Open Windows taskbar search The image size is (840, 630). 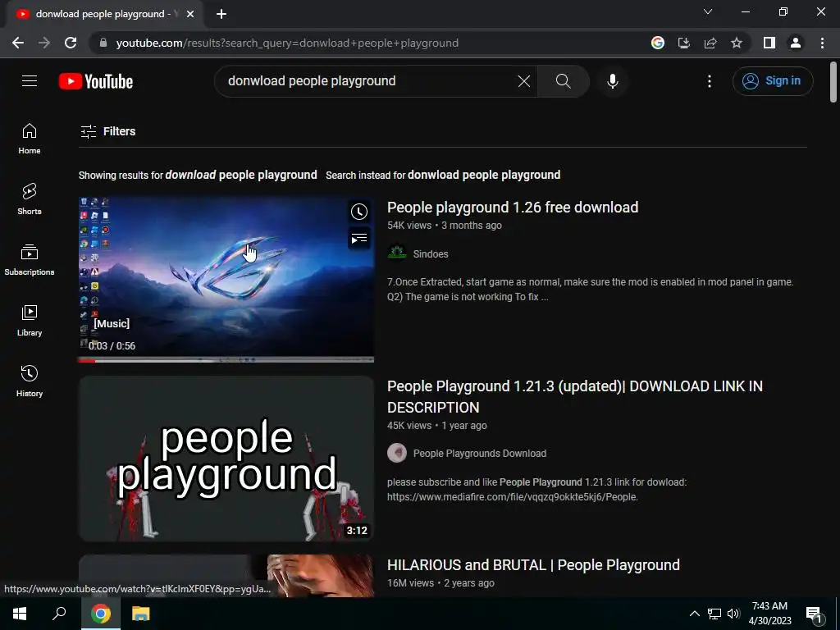tap(59, 614)
